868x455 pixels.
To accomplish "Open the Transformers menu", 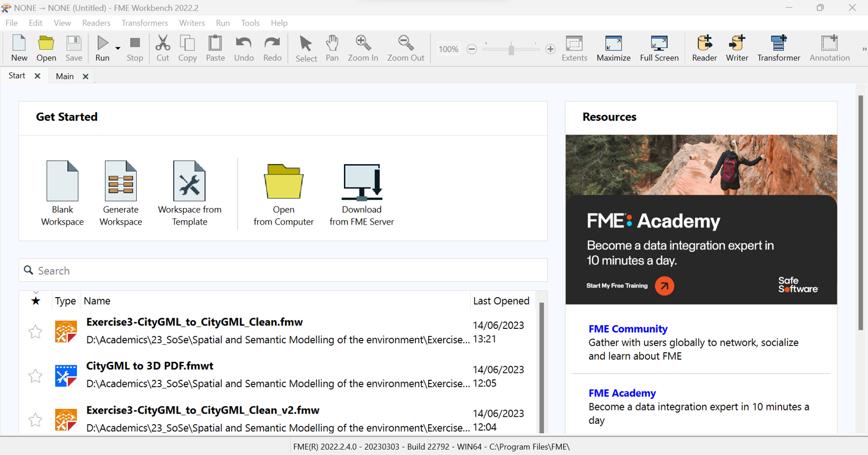I will (x=145, y=23).
